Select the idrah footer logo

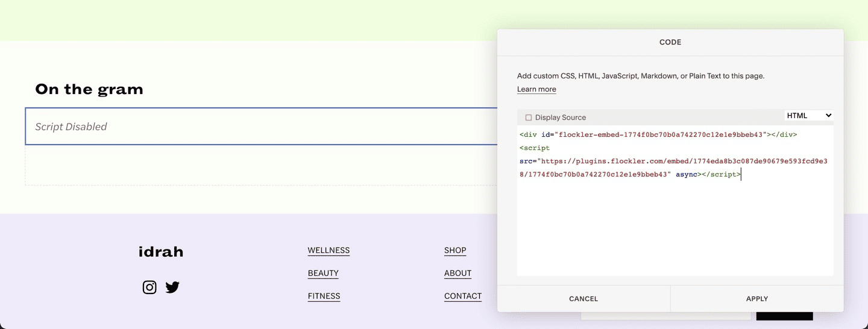coord(161,252)
